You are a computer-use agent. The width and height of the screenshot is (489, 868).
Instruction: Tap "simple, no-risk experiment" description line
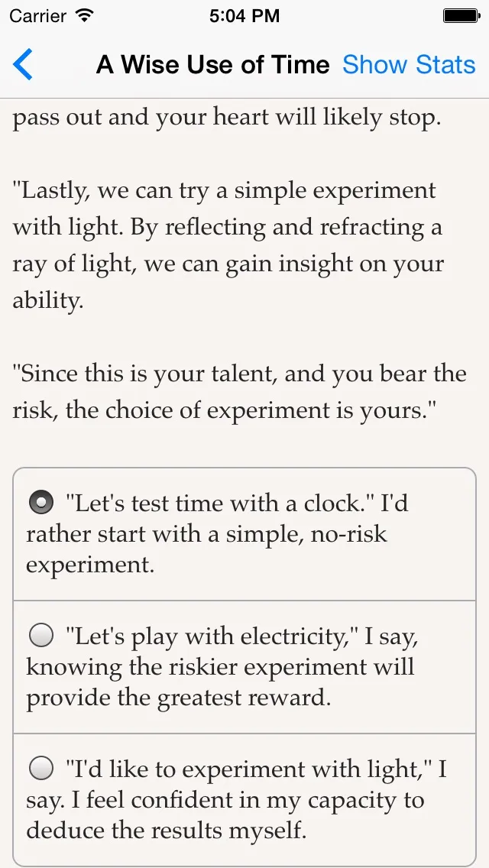[206, 535]
